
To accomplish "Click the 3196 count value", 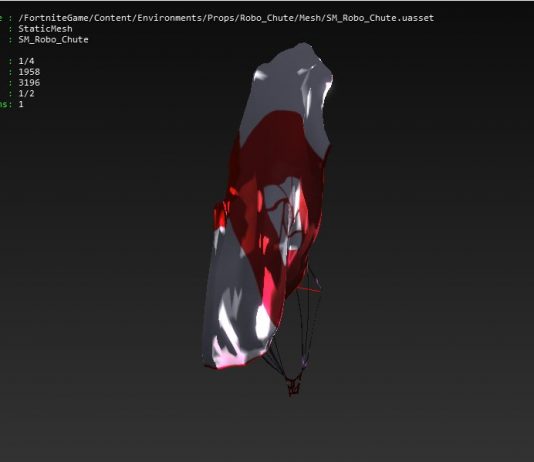I will tap(29, 83).
